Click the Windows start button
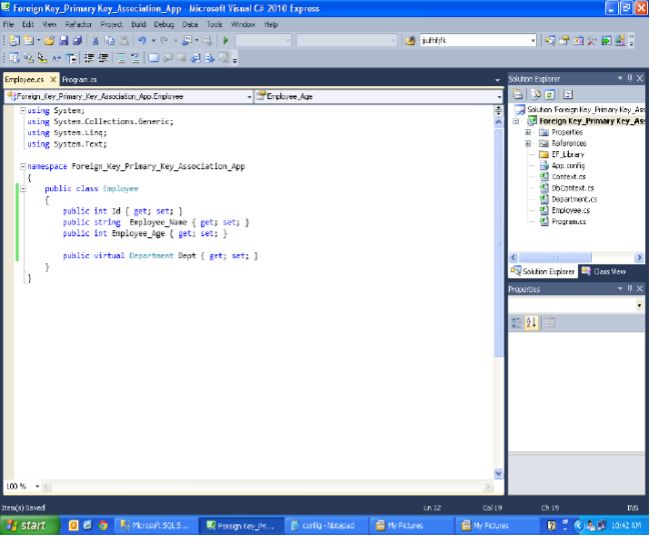 pos(28,525)
